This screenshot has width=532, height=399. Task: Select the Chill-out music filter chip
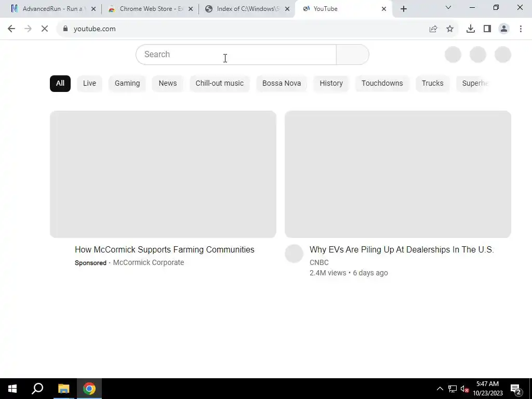point(220,84)
